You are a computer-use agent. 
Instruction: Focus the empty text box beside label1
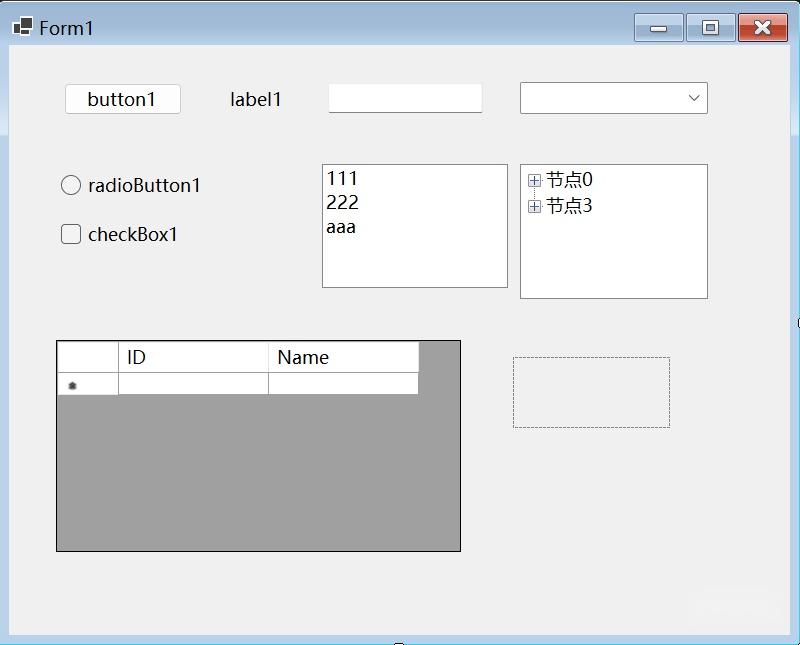tap(405, 98)
